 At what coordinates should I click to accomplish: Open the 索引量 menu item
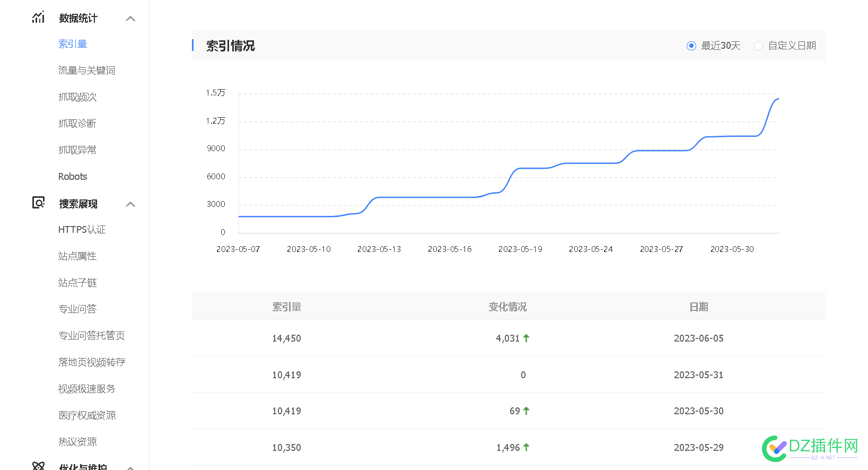(73, 44)
